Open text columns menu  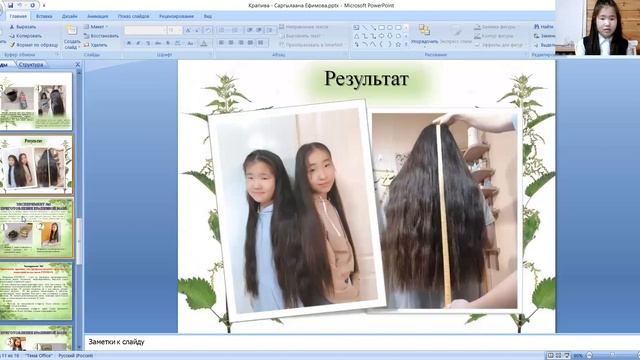coord(261,43)
